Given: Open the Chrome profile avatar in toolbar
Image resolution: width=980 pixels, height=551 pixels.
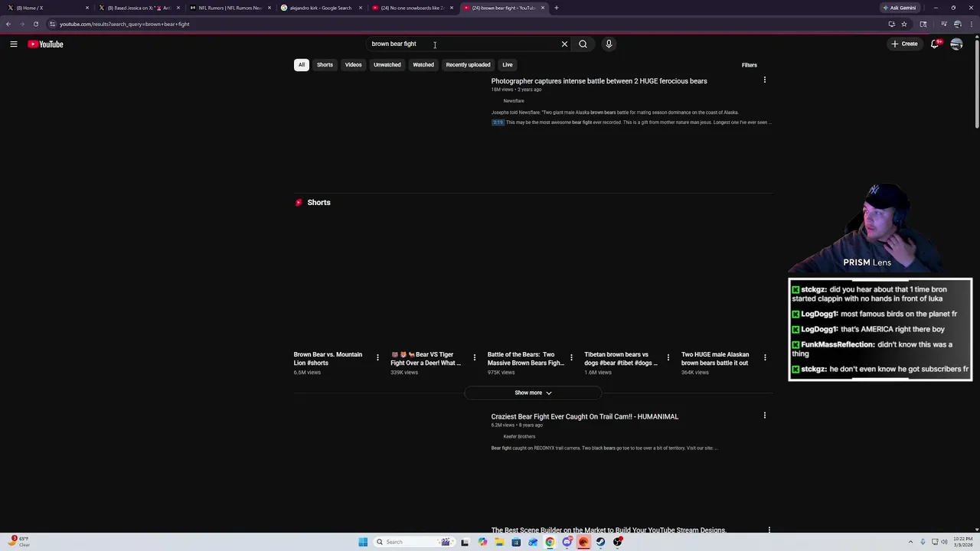Looking at the screenshot, I should (957, 24).
